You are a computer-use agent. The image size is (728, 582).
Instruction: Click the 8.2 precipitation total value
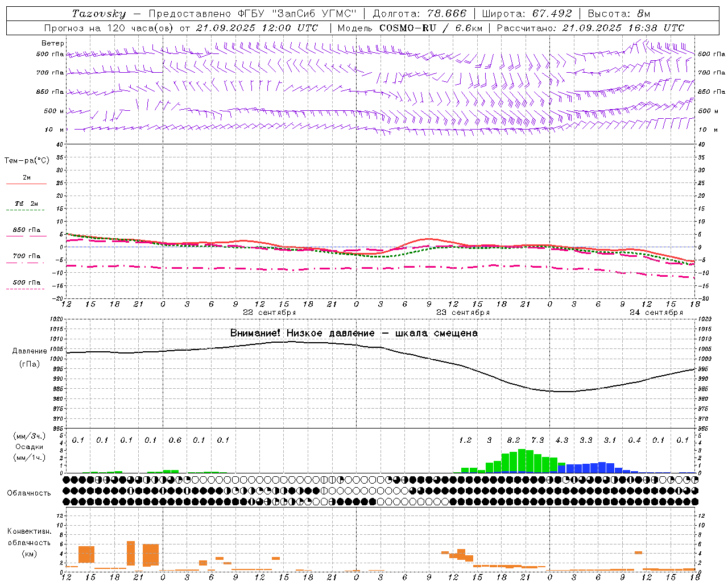pyautogui.click(x=514, y=440)
